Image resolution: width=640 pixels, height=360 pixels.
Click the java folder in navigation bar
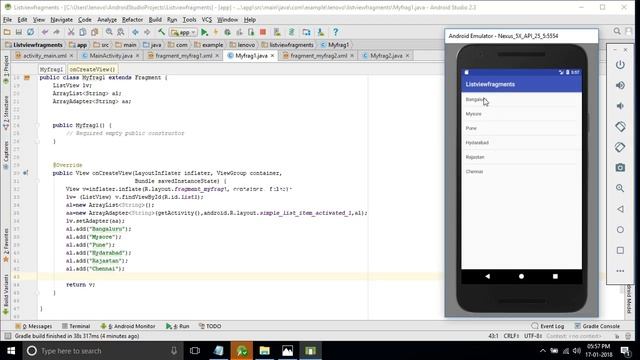pyautogui.click(x=152, y=45)
